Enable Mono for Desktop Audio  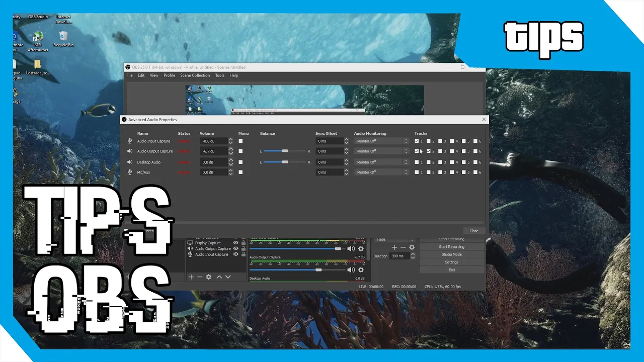tap(240, 162)
